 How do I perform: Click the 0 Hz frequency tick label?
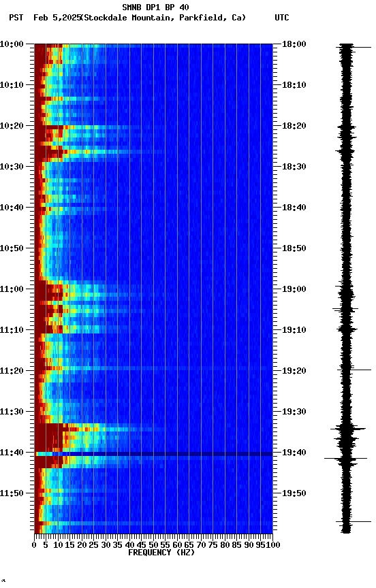tap(34, 545)
